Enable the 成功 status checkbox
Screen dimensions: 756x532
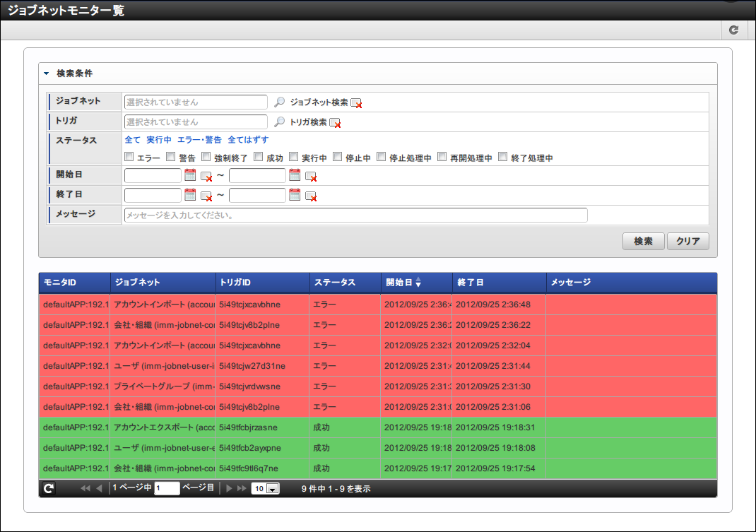(x=259, y=157)
